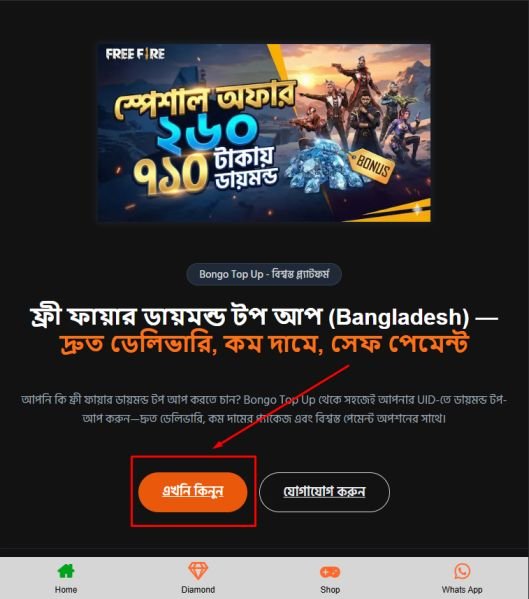Click the grey description paragraph mentioning UID
Screen dimensions: 529x599
coord(264,409)
